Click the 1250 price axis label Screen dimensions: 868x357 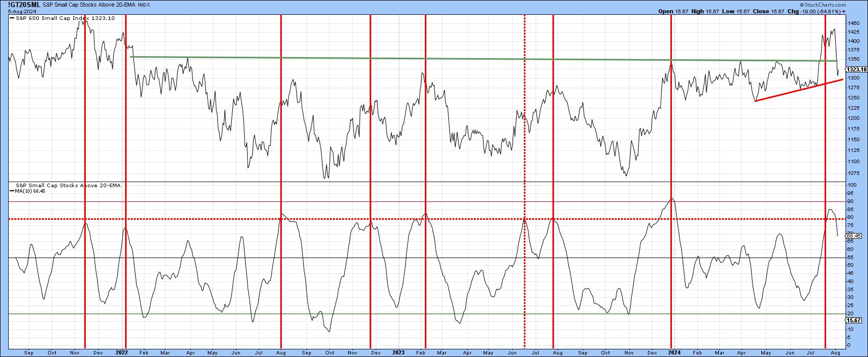point(853,97)
